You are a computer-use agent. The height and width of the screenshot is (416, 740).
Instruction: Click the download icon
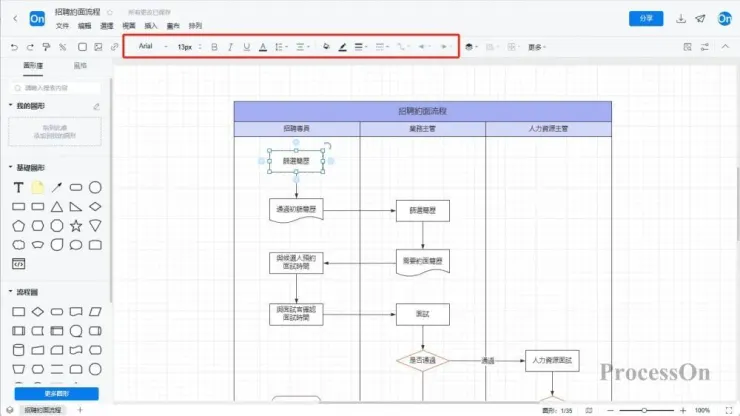(x=681, y=19)
